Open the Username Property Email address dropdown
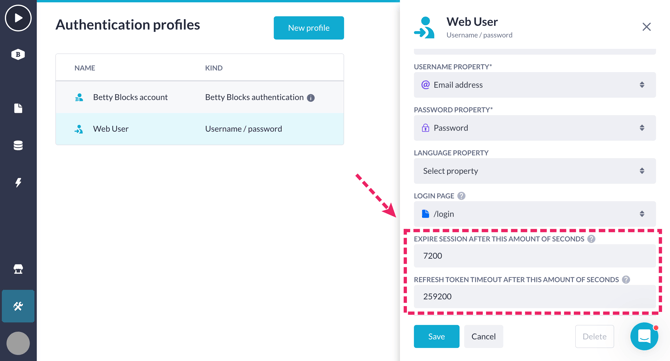670x361 pixels. [535, 85]
